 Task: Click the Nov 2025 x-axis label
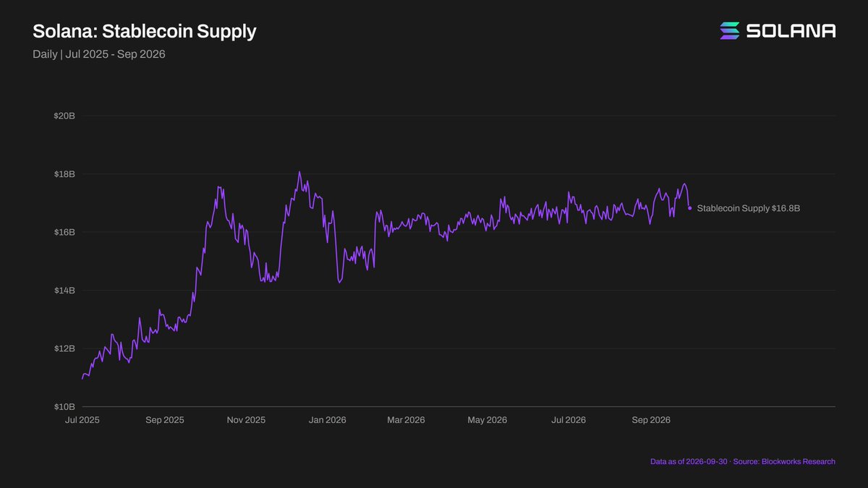(x=246, y=420)
